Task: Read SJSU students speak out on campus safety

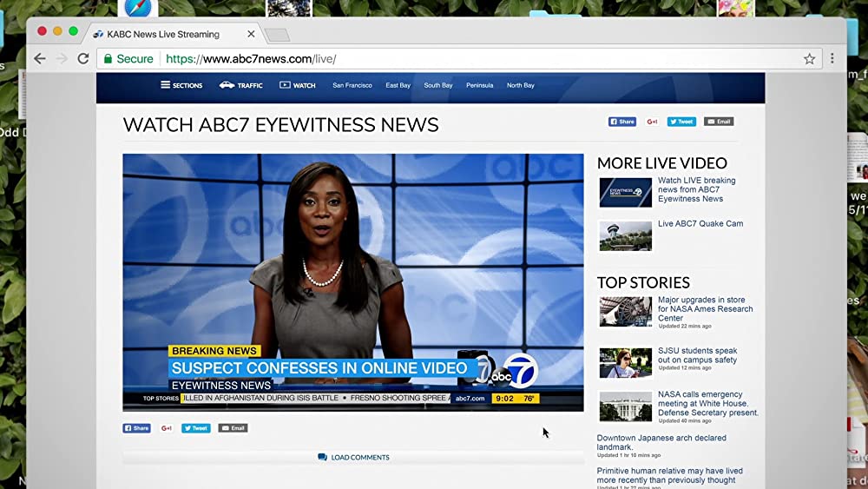Action: 698,355
